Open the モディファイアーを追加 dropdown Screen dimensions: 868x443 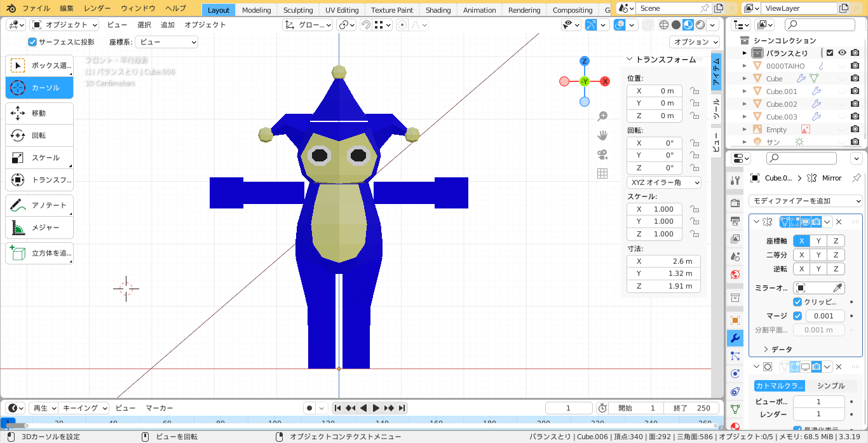click(x=805, y=201)
